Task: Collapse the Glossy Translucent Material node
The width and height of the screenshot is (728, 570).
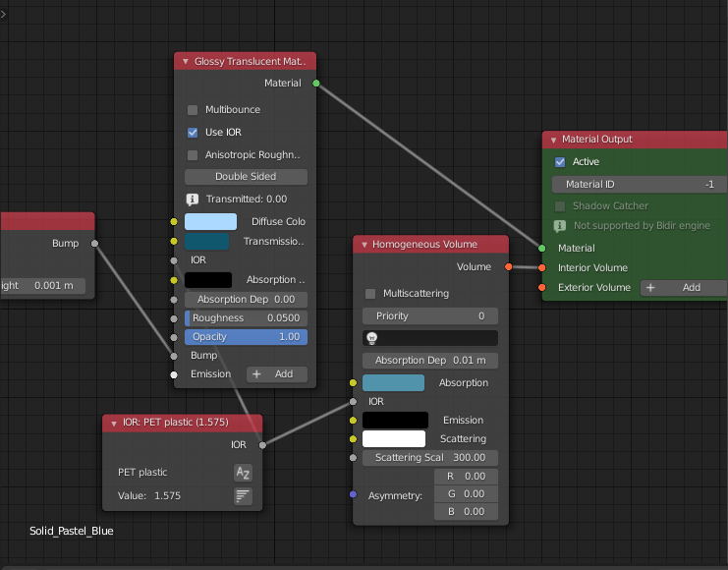Action: pos(185,61)
